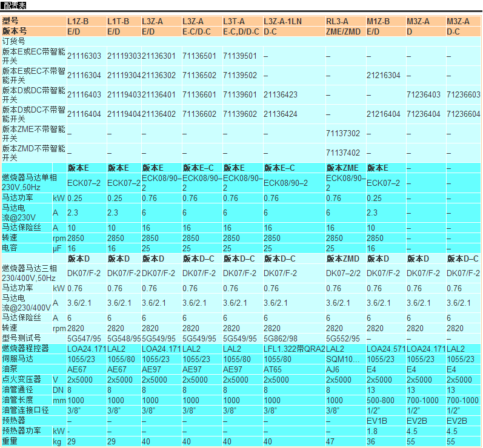The image size is (483, 448).
Task: Click the version cell E-C,D/D-C
Action: click(x=241, y=31)
